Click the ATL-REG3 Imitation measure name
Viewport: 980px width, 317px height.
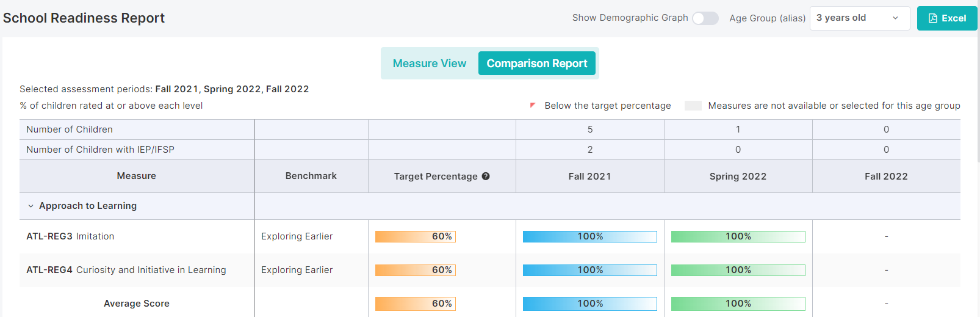[x=70, y=236]
